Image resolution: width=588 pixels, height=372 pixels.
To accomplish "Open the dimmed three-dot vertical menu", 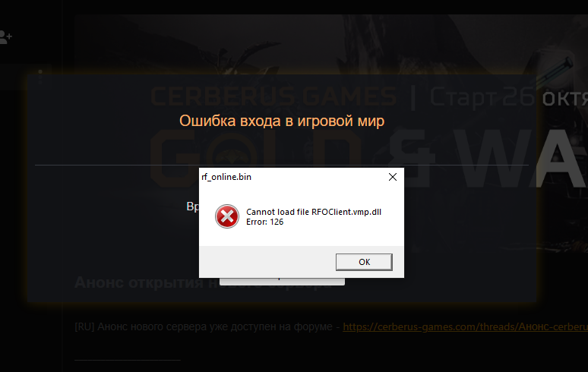I will [x=40, y=77].
